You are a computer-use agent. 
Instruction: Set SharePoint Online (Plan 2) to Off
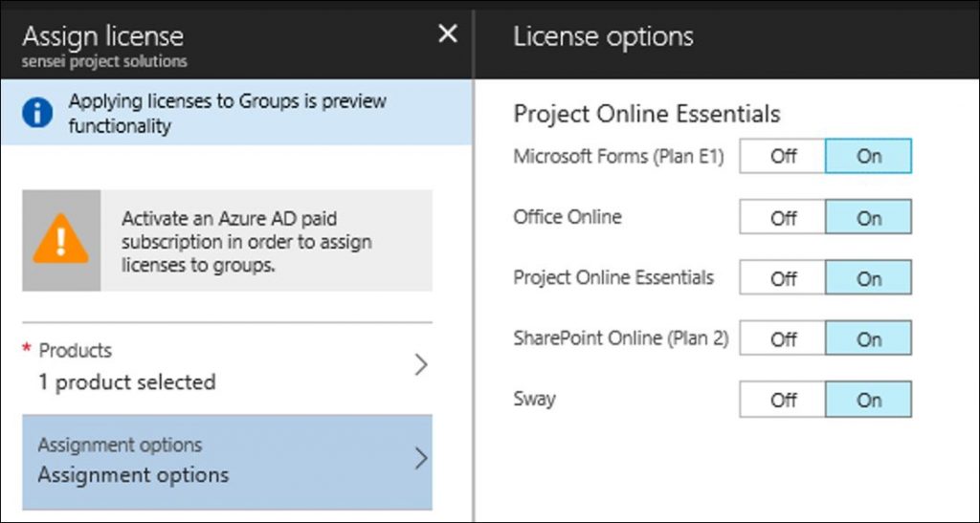(783, 338)
